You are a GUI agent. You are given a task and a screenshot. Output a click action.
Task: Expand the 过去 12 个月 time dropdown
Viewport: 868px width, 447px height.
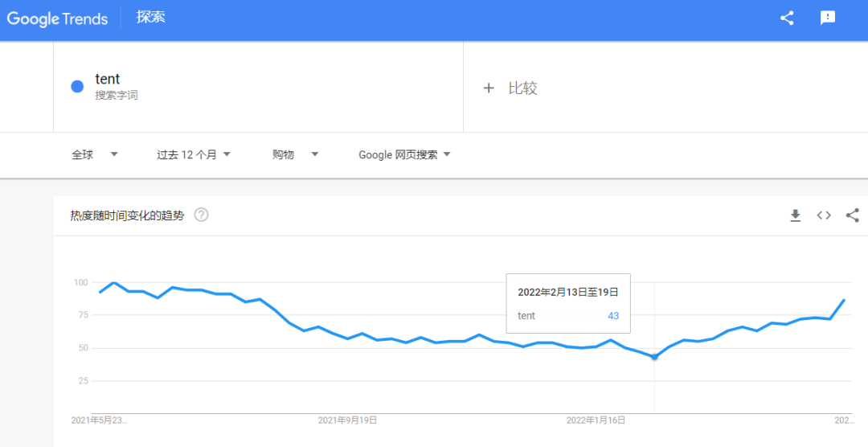click(194, 154)
